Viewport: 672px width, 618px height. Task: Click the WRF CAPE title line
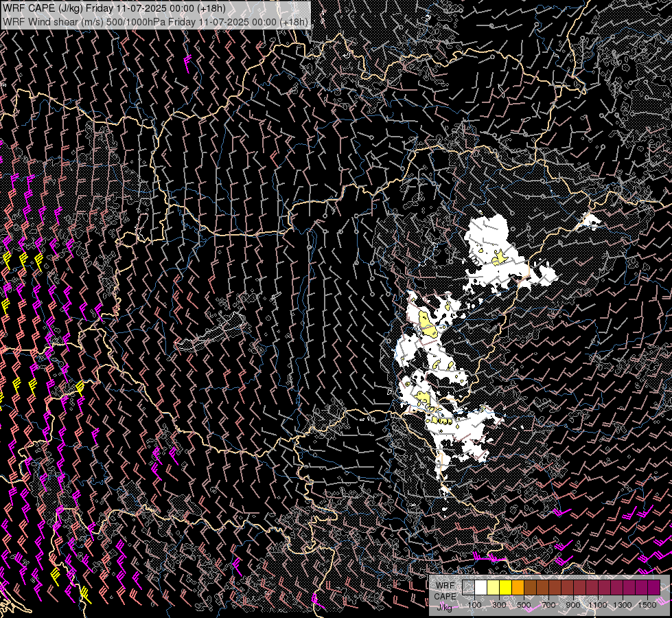coord(115,8)
